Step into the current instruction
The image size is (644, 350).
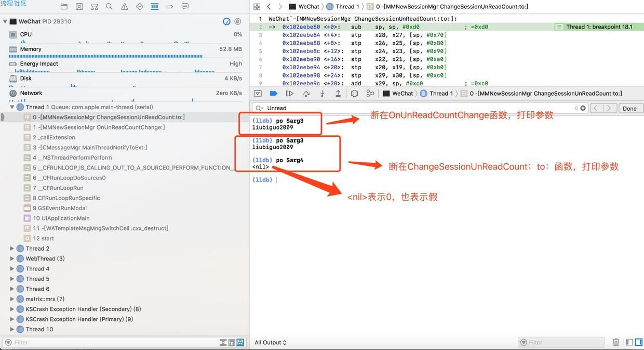click(322, 94)
